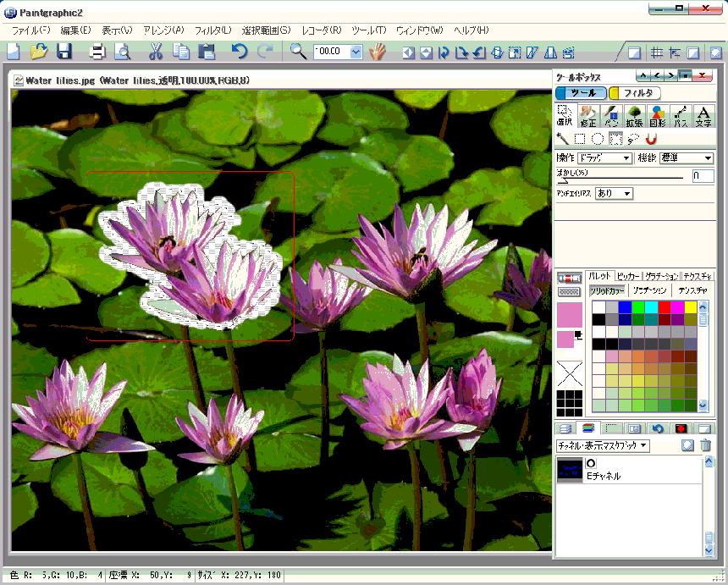Open the フィルタ(L) menu
The height and width of the screenshot is (585, 728).
212,30
